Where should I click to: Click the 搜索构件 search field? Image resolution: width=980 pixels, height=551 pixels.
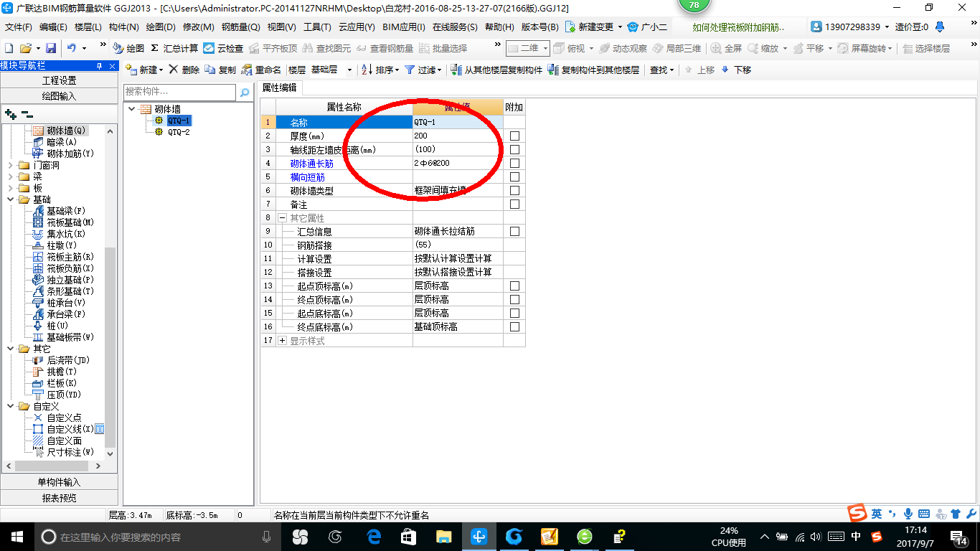click(x=179, y=92)
